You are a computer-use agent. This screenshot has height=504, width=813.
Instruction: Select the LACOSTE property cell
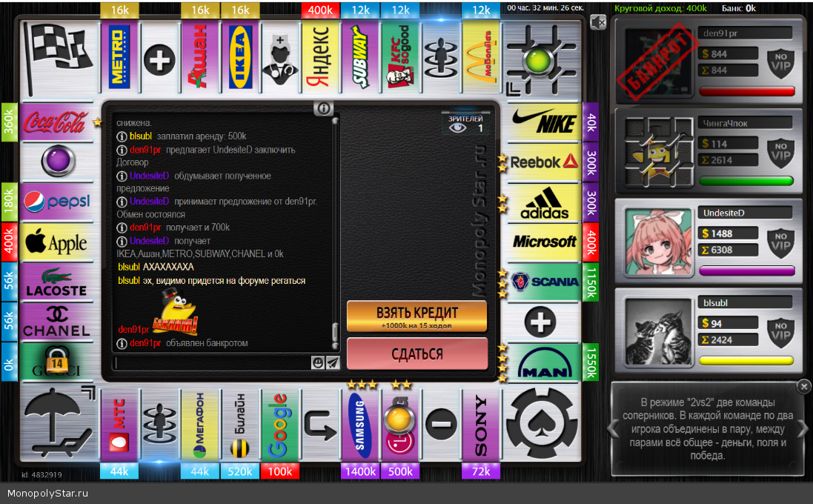tap(57, 282)
